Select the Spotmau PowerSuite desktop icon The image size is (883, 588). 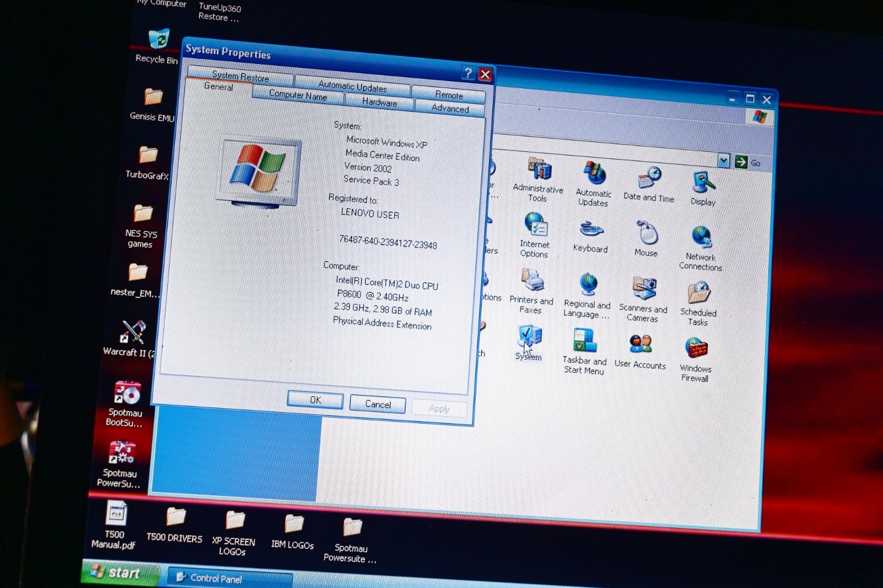[x=120, y=464]
